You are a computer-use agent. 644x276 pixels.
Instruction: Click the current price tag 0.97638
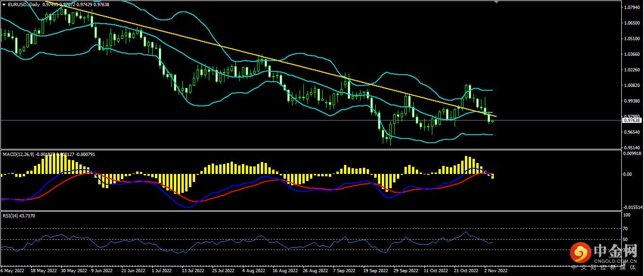coord(632,121)
